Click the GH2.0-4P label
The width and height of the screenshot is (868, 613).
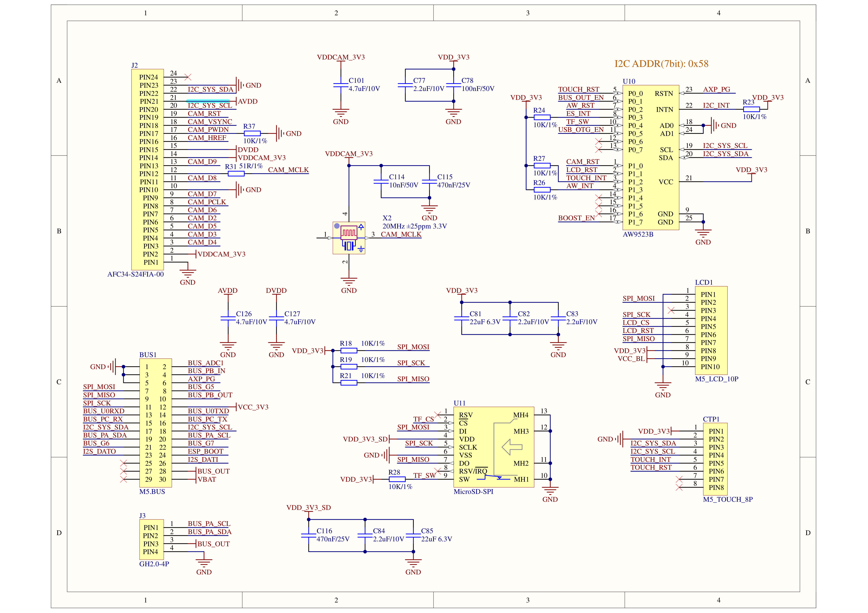click(x=154, y=564)
